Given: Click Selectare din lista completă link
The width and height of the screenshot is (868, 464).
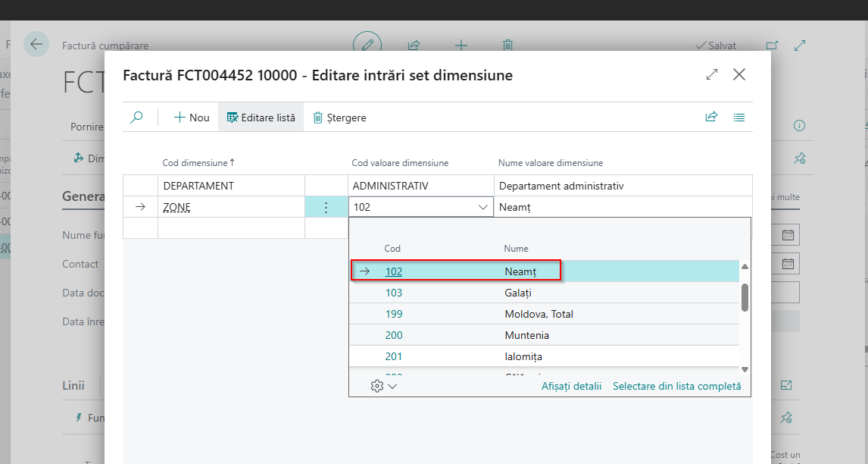Looking at the screenshot, I should (676, 386).
